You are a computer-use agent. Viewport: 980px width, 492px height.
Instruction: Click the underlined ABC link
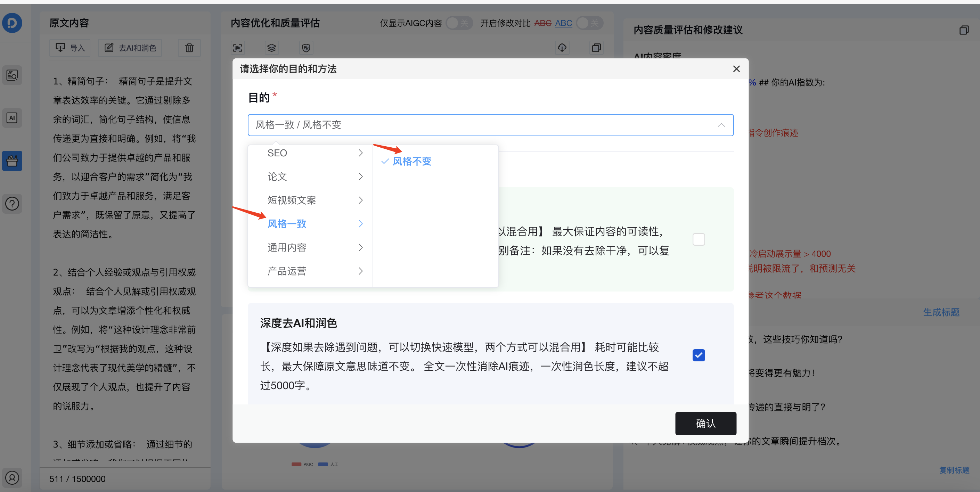(x=563, y=23)
